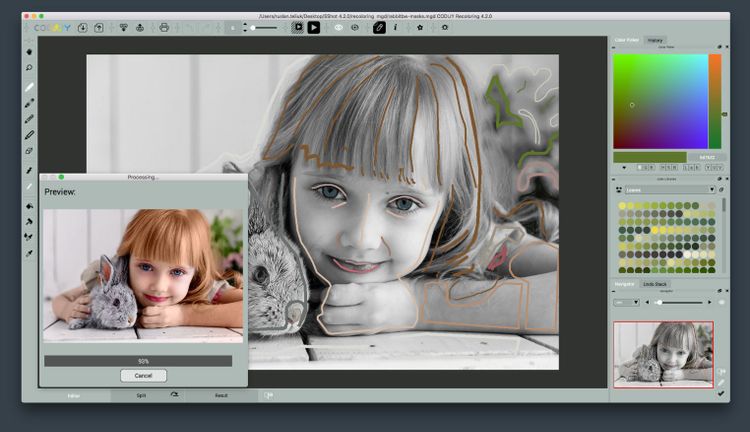Toggle masks visibility eye icon
The height and width of the screenshot is (432, 750).
pyautogui.click(x=339, y=28)
